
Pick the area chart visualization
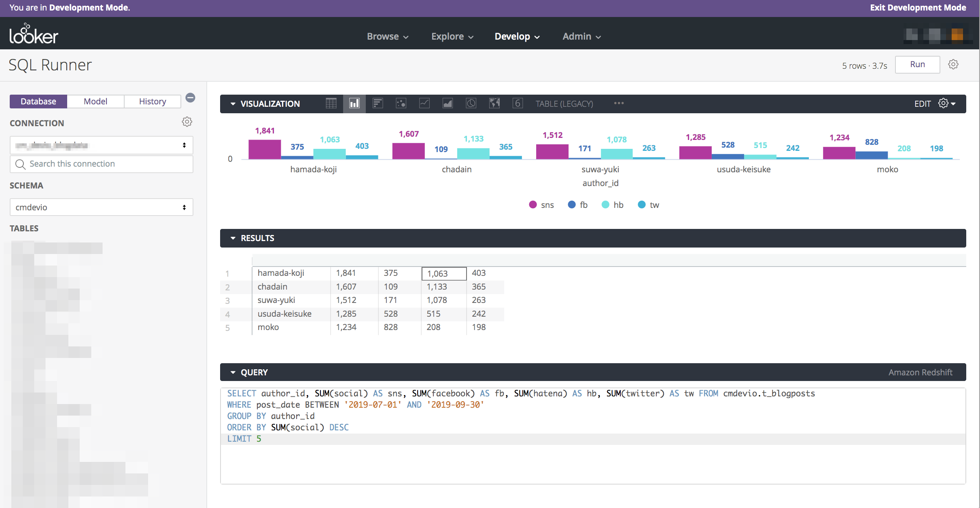(x=448, y=104)
